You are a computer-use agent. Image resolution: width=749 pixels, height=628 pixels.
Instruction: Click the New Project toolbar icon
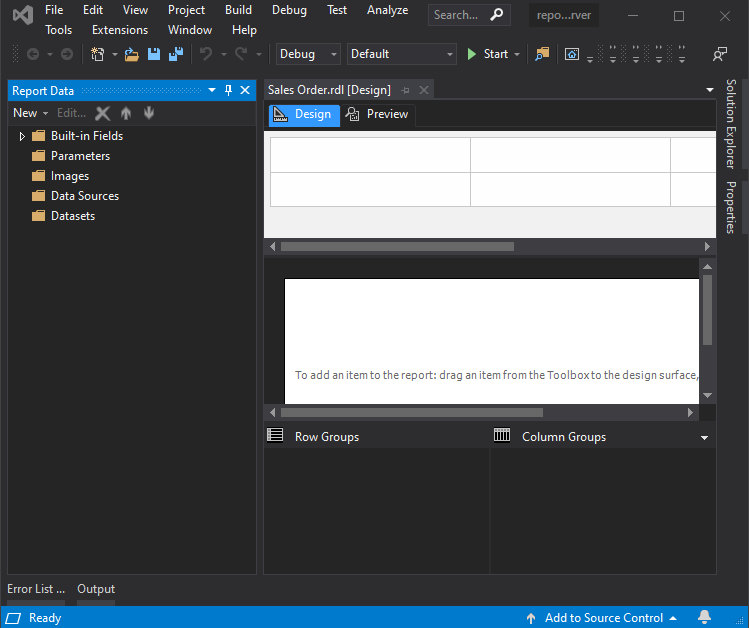97,54
